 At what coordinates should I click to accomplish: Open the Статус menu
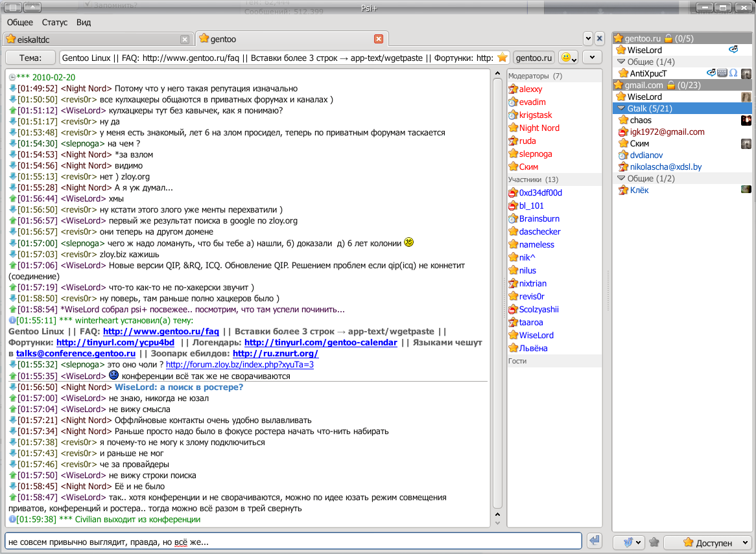point(54,22)
